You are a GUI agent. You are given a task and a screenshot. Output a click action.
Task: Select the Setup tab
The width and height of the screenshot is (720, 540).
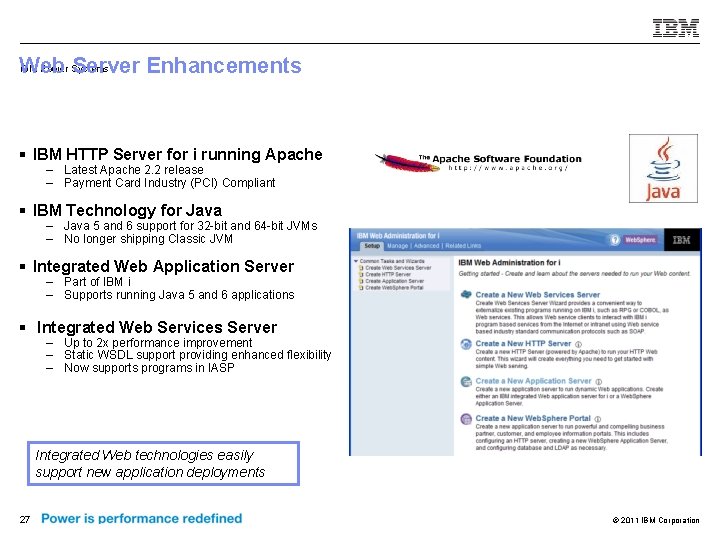point(372,246)
